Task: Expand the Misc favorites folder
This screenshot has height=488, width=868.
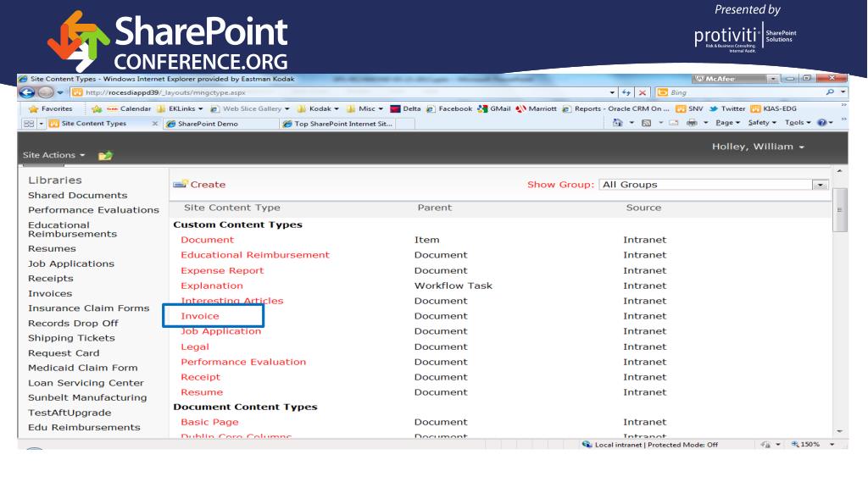Action: tap(364, 108)
